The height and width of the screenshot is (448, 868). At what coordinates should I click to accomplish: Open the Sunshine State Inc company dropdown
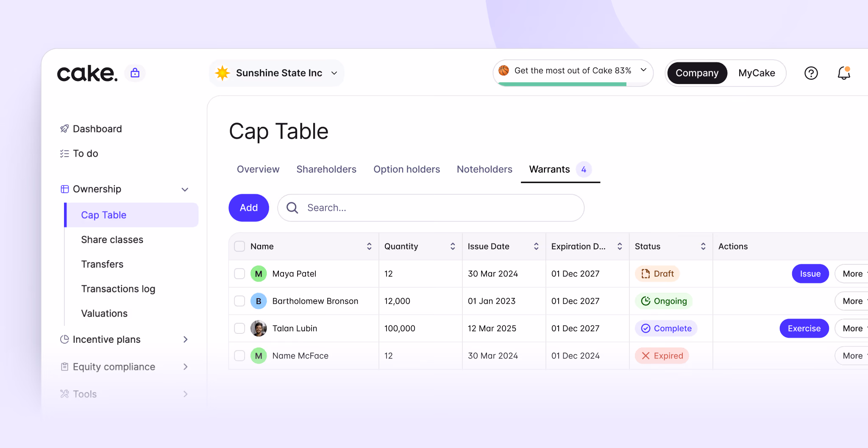[277, 73]
